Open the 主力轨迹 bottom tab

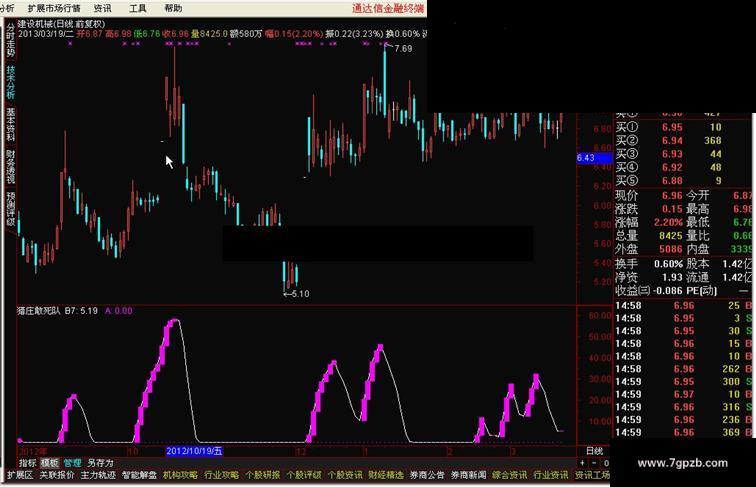tap(98, 475)
